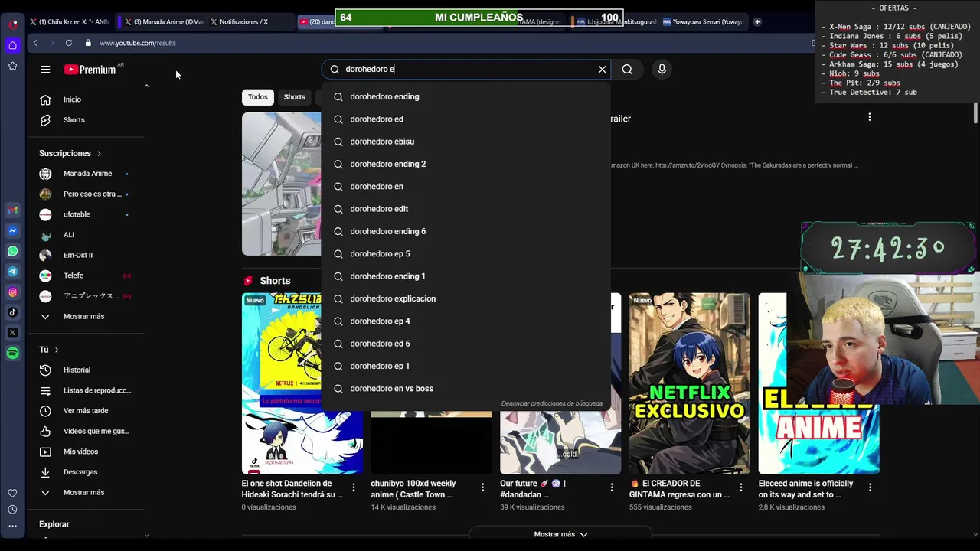
Task: Click the browser menu logo icon
Action: point(13,24)
